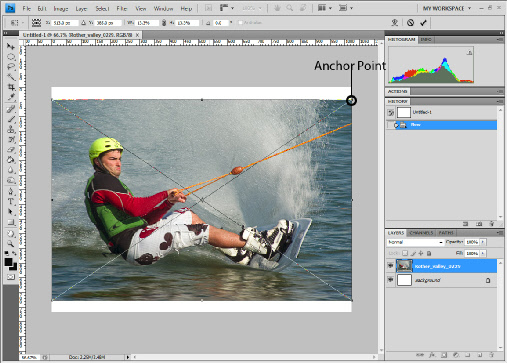Screen dimensions: 507x363
Task: Select the Blur tool
Action: 11,170
